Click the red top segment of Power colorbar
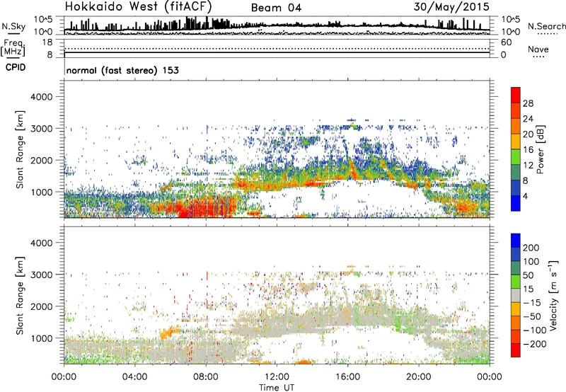Viewport: 566px width, 392px height. coord(516,95)
